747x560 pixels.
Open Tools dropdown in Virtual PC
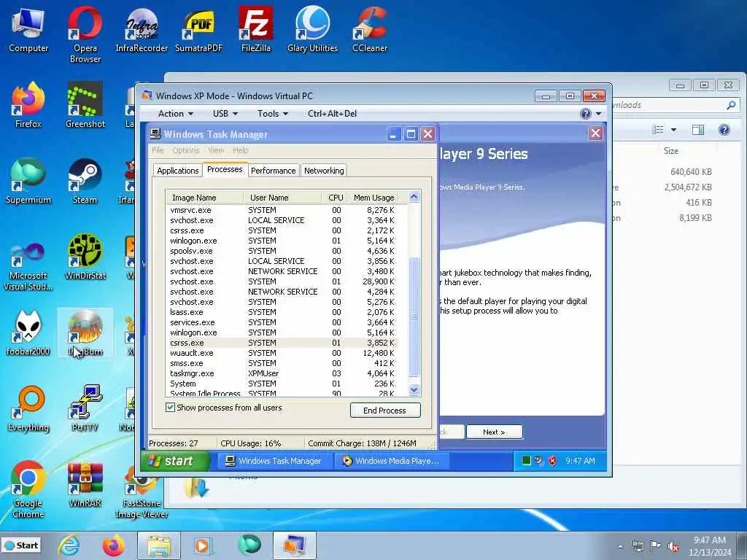point(273,114)
